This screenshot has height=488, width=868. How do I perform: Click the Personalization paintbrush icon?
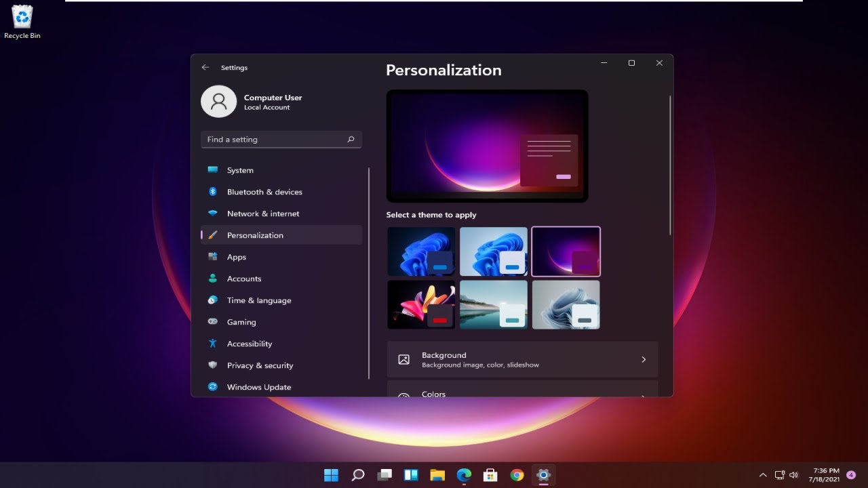(213, 235)
